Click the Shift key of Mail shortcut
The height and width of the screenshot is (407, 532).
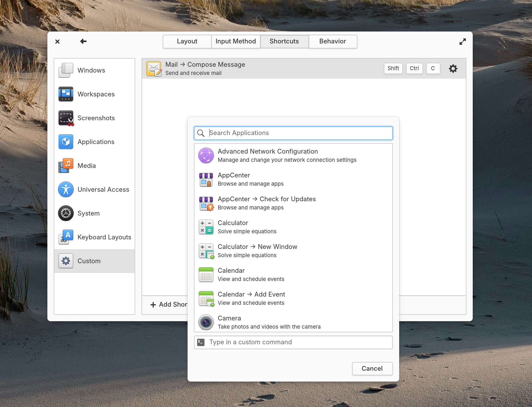[393, 69]
